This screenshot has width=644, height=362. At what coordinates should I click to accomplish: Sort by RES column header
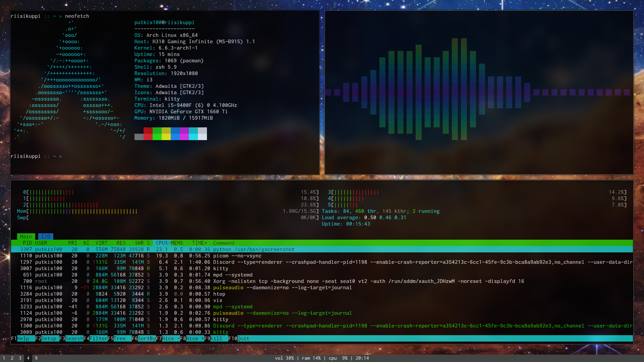121,243
